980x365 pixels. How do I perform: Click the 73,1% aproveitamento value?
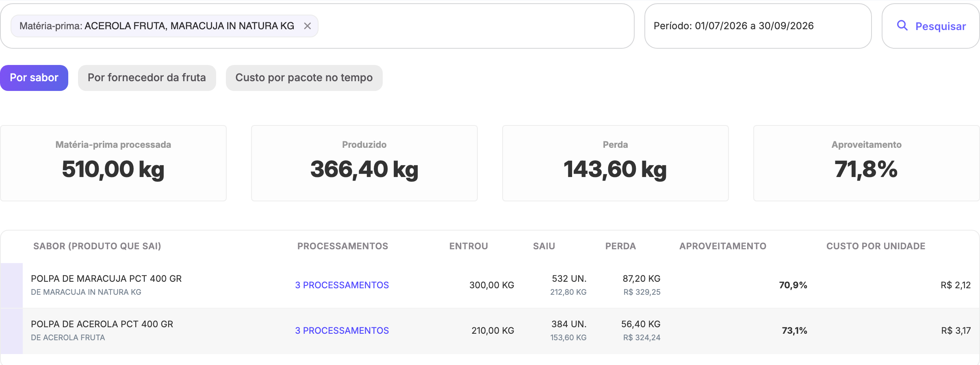(x=794, y=330)
